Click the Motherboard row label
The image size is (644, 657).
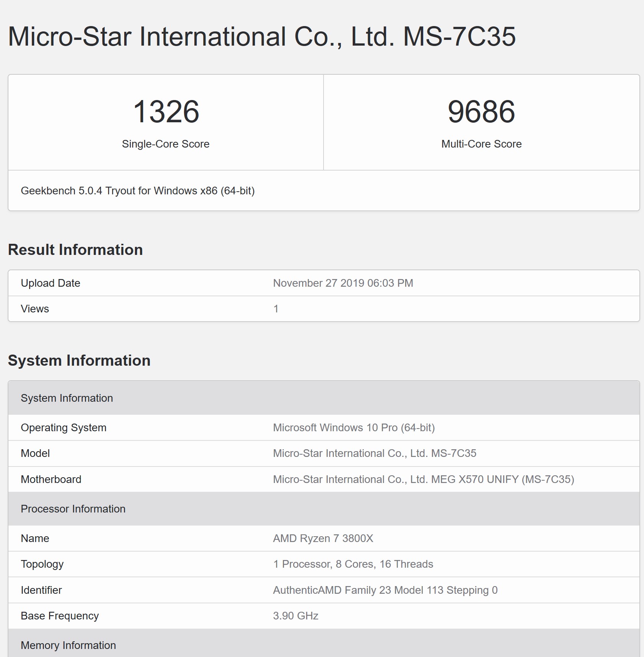pyautogui.click(x=51, y=480)
